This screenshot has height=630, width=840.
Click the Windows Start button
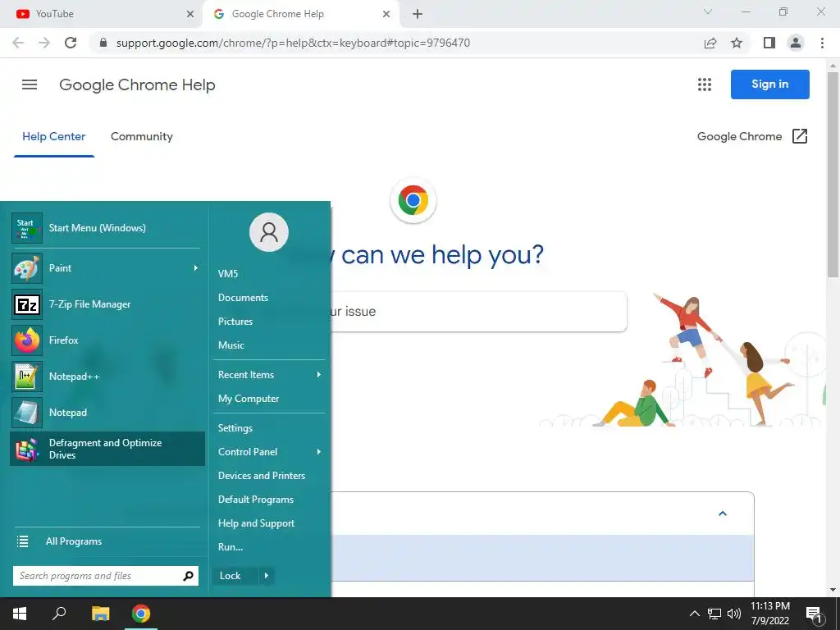(20, 614)
